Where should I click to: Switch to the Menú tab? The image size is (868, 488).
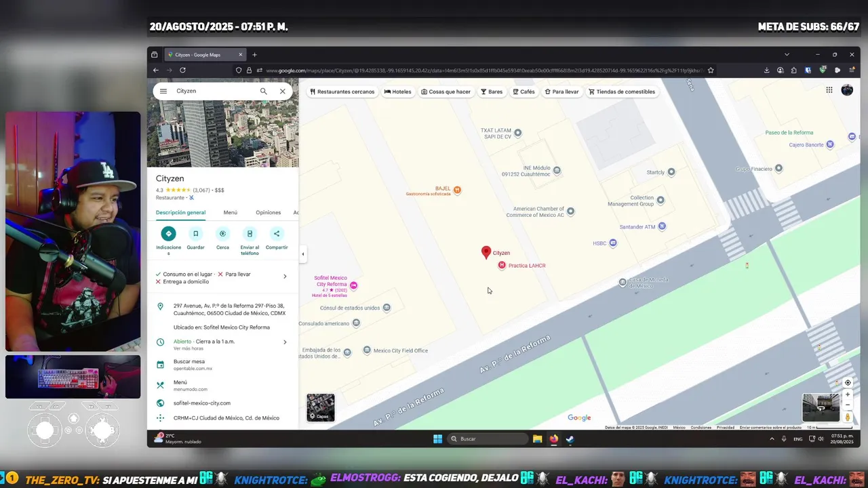[x=231, y=213]
